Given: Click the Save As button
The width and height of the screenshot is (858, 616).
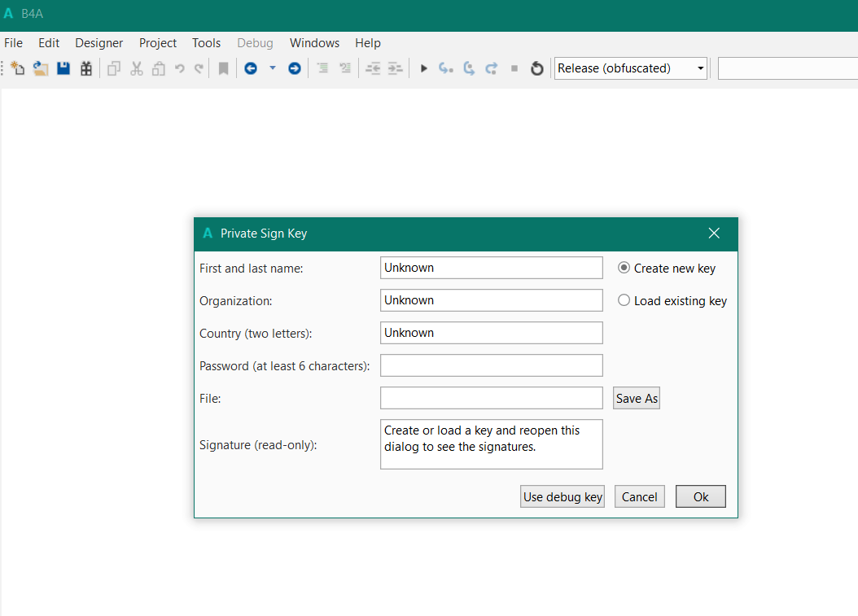Looking at the screenshot, I should 637,398.
